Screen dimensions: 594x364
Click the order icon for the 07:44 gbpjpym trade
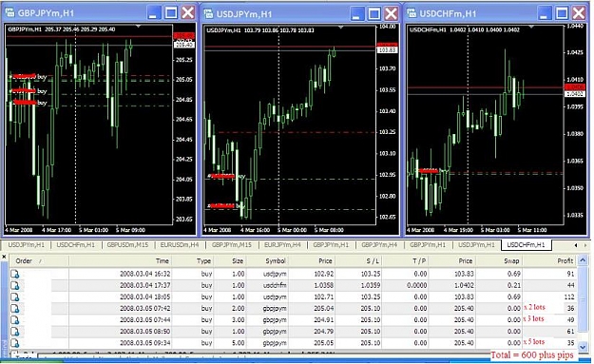pos(15,320)
